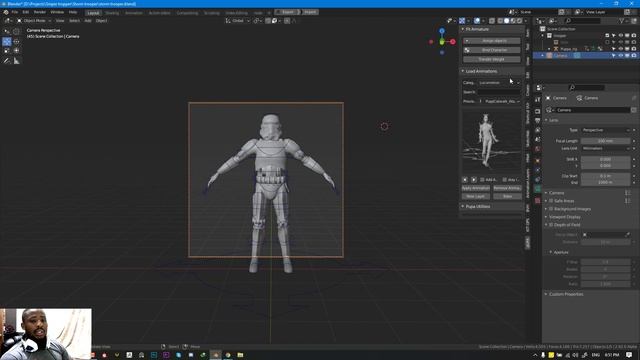This screenshot has width=640, height=360.
Task: Open the Global transform orientation dropdown
Action: [238, 20]
